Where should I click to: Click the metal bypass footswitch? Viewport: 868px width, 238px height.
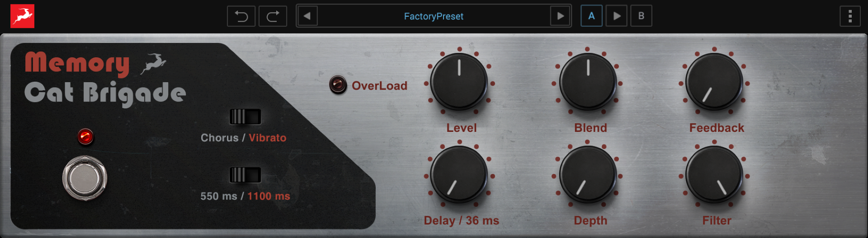pyautogui.click(x=85, y=178)
